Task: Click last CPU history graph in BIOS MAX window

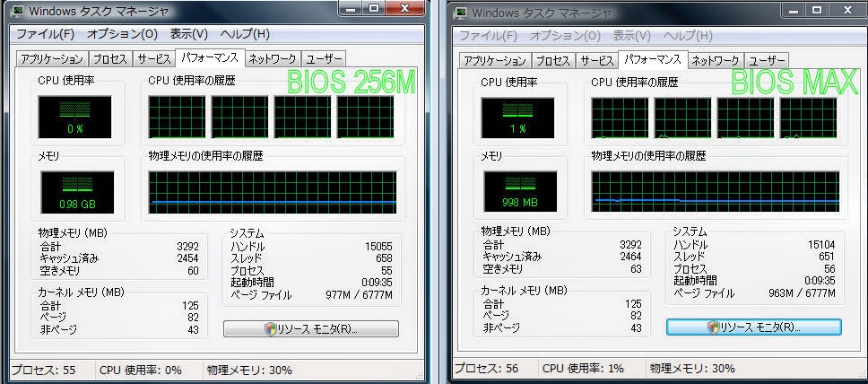Action: (809, 118)
